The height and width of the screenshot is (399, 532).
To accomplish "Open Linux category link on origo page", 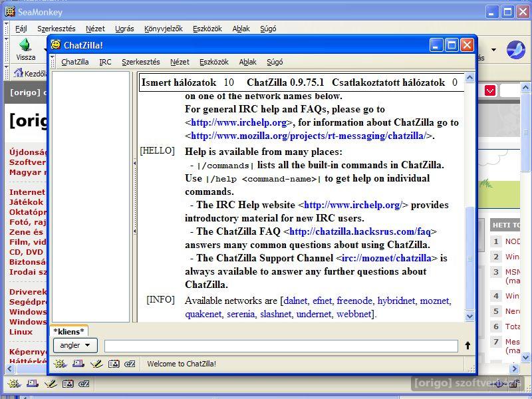I will tap(21, 332).
